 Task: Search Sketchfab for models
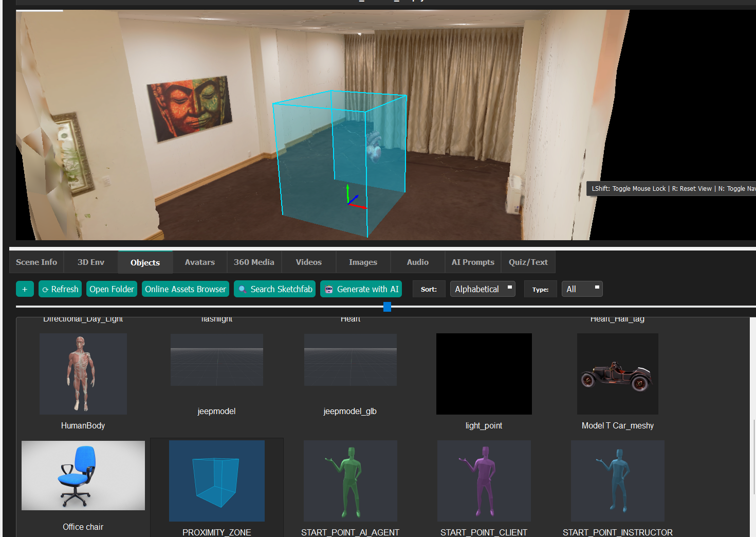274,289
